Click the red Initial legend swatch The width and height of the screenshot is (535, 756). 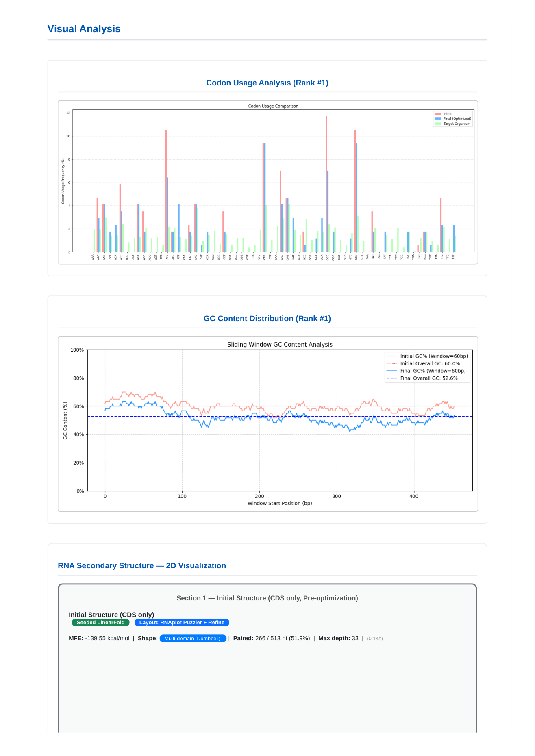point(437,114)
